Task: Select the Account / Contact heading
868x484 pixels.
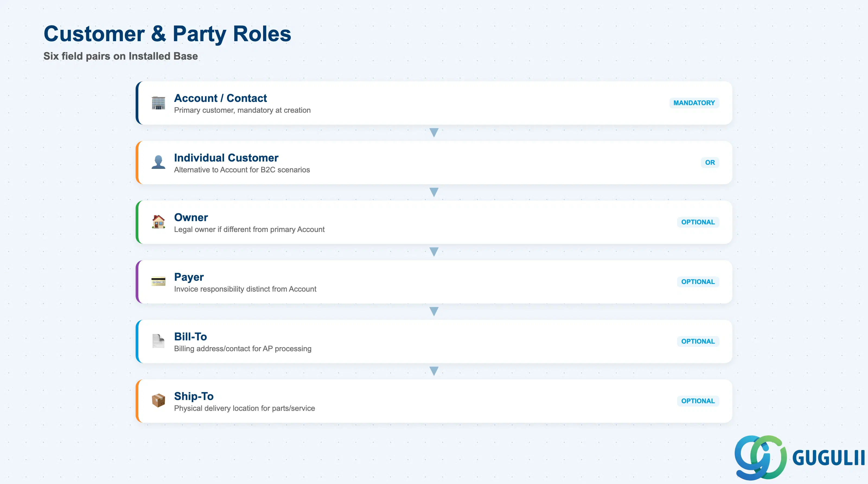Action: coord(220,98)
